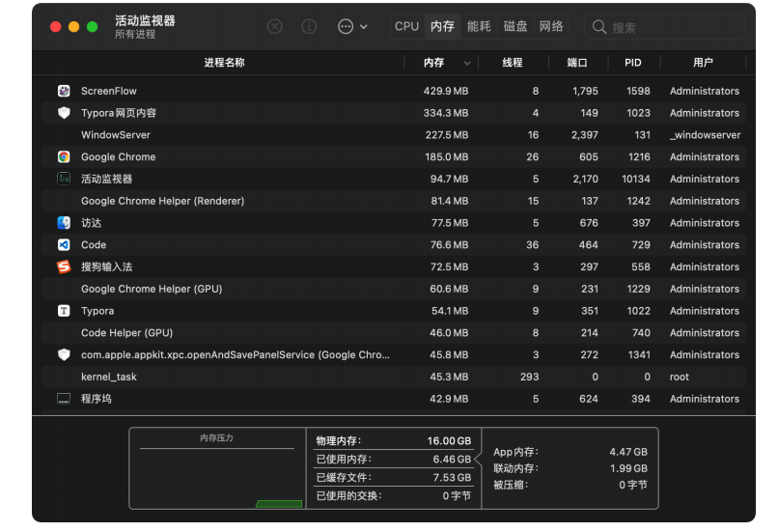The image size is (778, 532).
Task: Click 物理内存 16.00 GB value
Action: (x=449, y=440)
